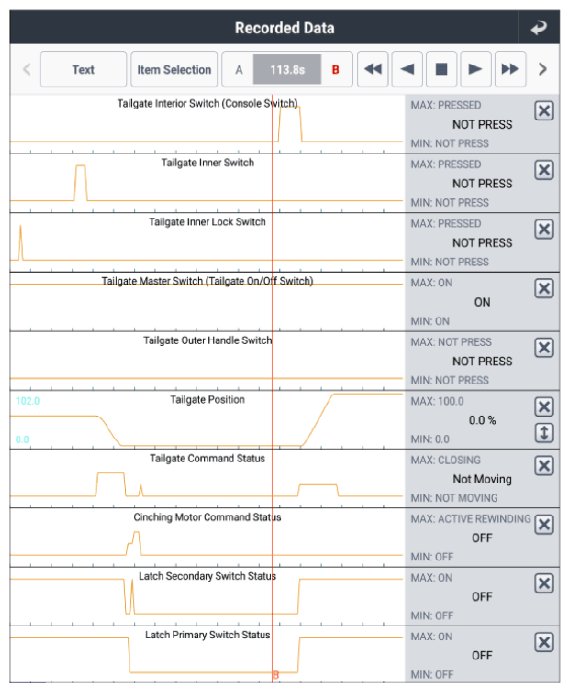570x692 pixels.
Task: Select marker A
Action: 239,70
